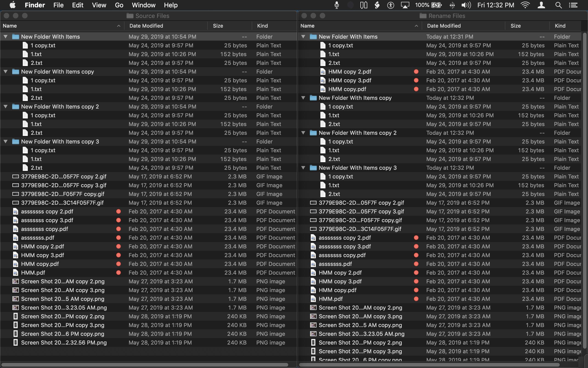Click folder icon of New Folder With Items copy 3 in Rename Files
588x368 pixels.
(x=313, y=168)
